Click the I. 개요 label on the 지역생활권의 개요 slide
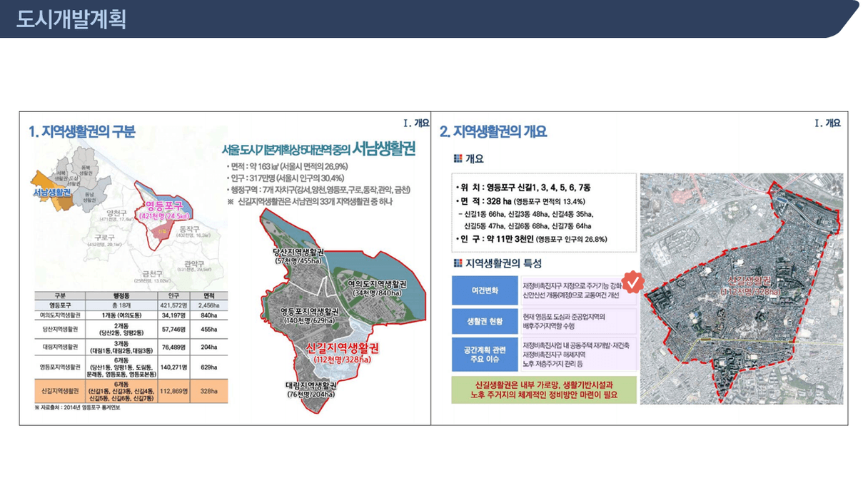The height and width of the screenshot is (488, 868). 828,123
